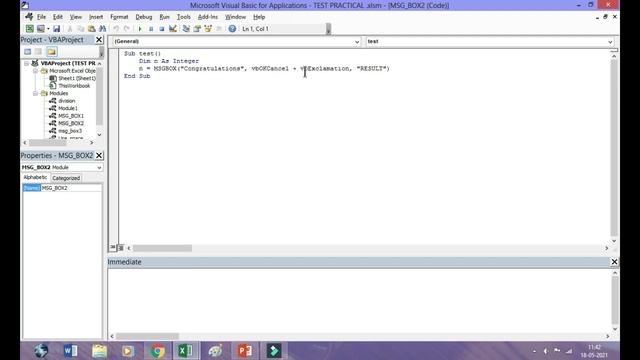The width and height of the screenshot is (640, 360).
Task: Select Sheet1 (Sheet1) in project tree
Action: [x=77, y=78]
